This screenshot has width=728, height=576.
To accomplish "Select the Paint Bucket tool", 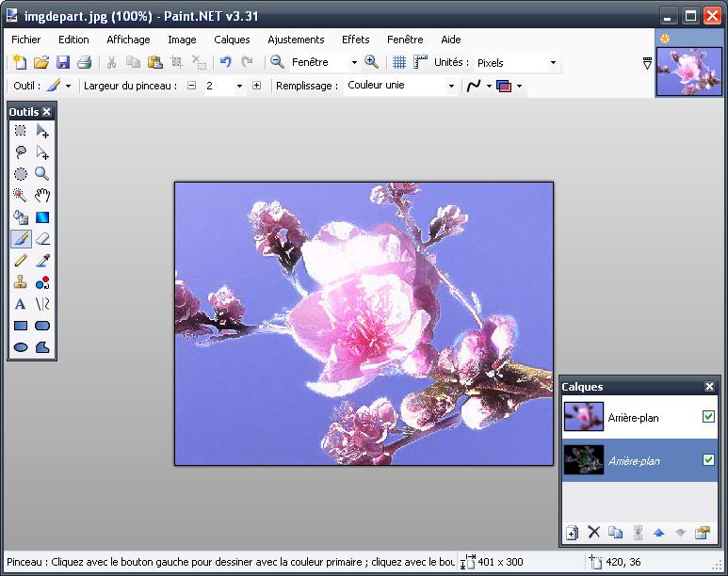I will (20, 216).
